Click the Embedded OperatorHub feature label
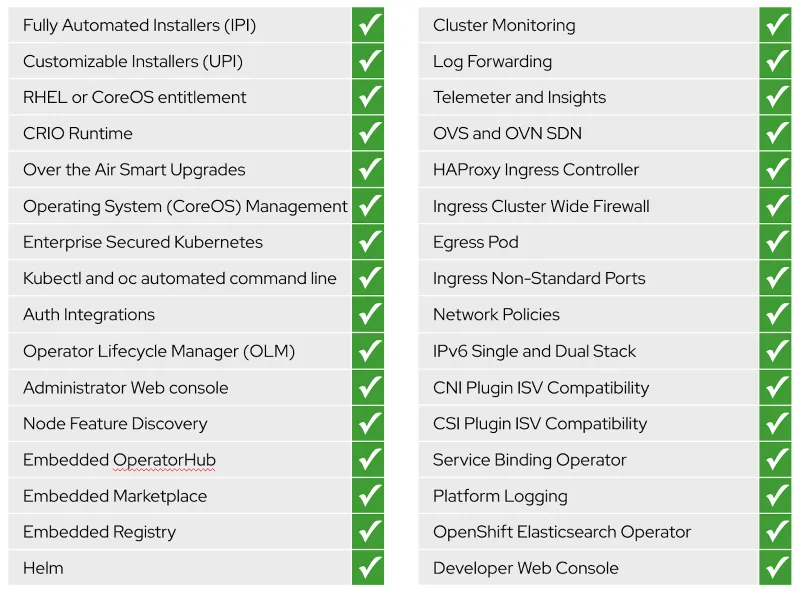Viewport: 800px width, 595px height. click(119, 460)
